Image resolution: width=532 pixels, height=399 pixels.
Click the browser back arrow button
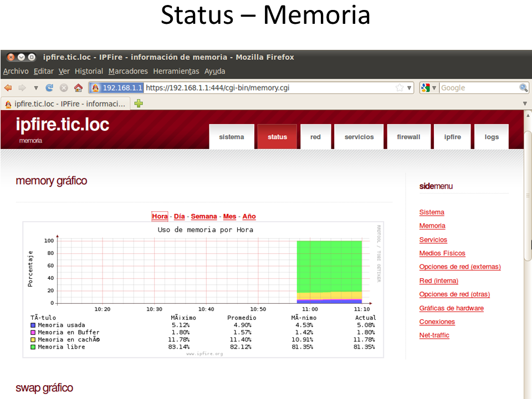pyautogui.click(x=8, y=88)
